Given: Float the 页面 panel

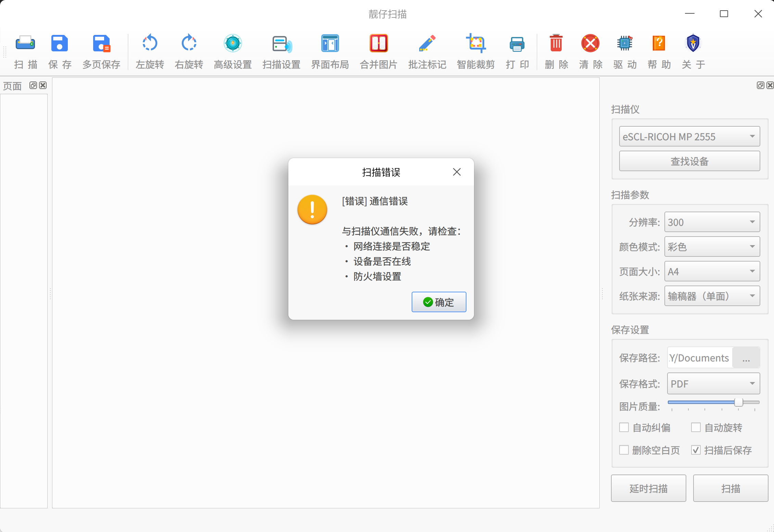Looking at the screenshot, I should coord(33,85).
